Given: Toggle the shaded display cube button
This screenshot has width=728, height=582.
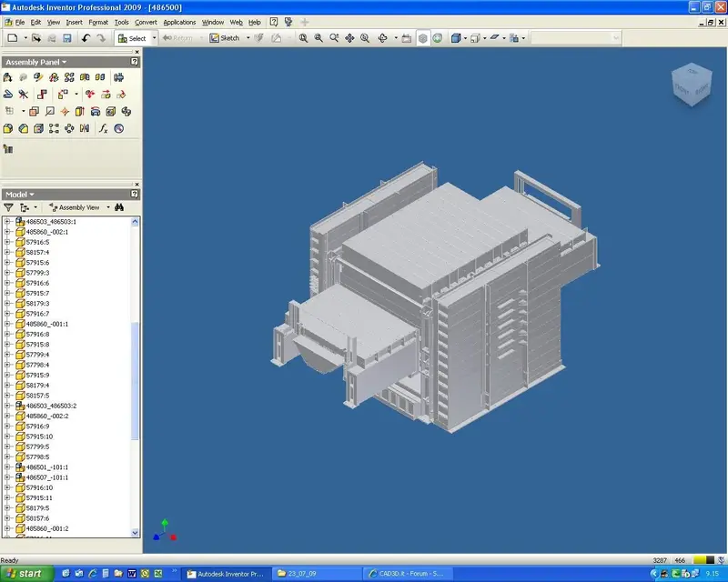Looking at the screenshot, I should (422, 38).
